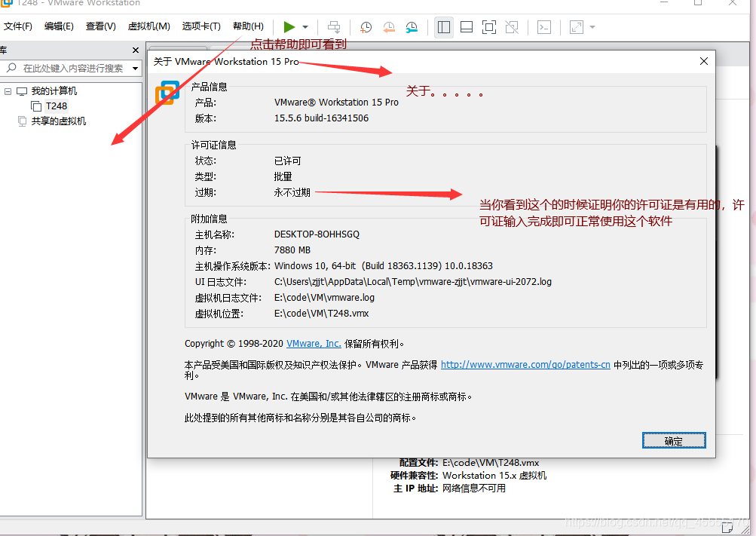Select 共享的虚拟机 in library tree
The height and width of the screenshot is (536, 756).
tap(58, 121)
